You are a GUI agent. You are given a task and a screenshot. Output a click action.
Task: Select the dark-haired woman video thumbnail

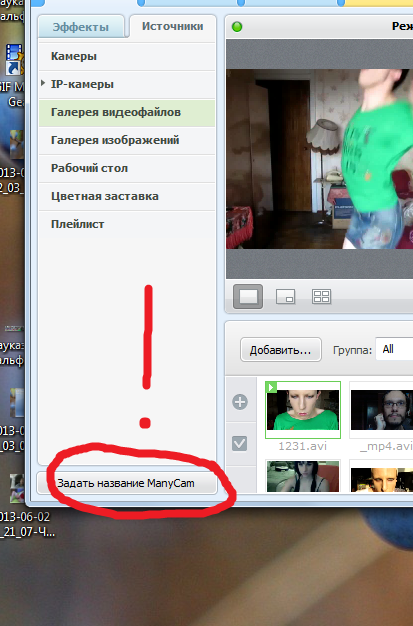pyautogui.click(x=303, y=476)
